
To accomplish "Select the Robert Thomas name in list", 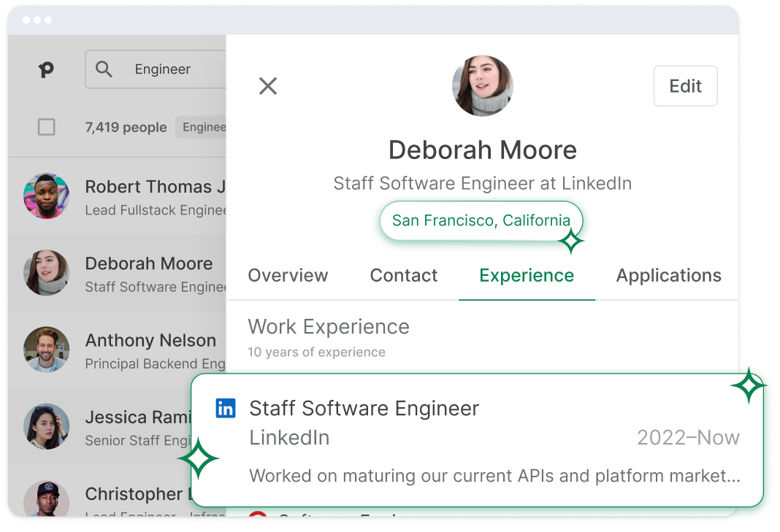I will [x=156, y=187].
